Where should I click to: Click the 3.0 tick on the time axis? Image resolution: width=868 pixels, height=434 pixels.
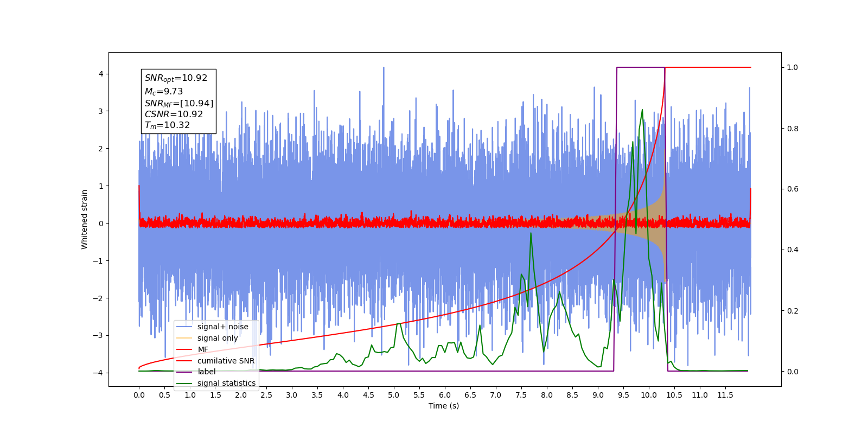(292, 395)
